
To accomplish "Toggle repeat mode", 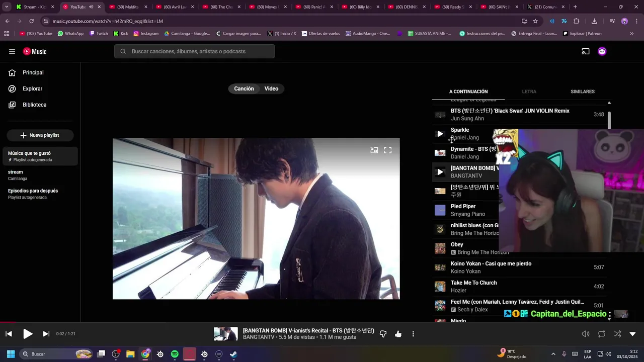I will click(601, 334).
